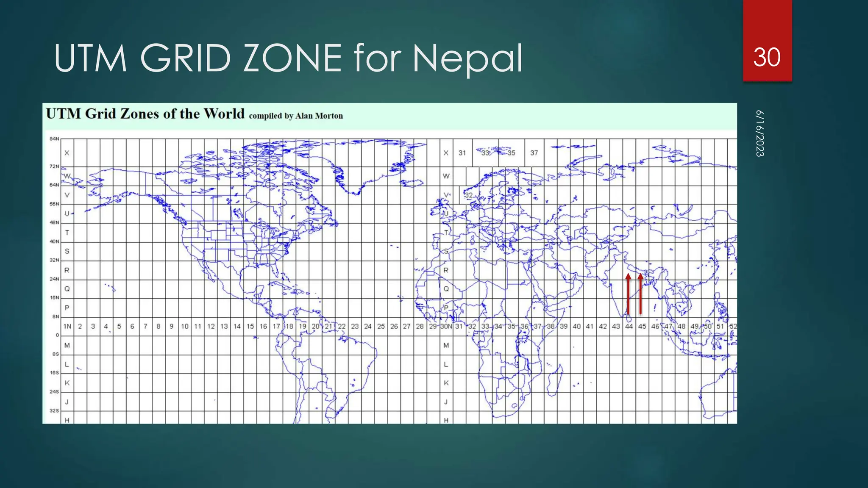The height and width of the screenshot is (488, 868).
Task: Select the latitude label 64N
Action: pos(54,185)
